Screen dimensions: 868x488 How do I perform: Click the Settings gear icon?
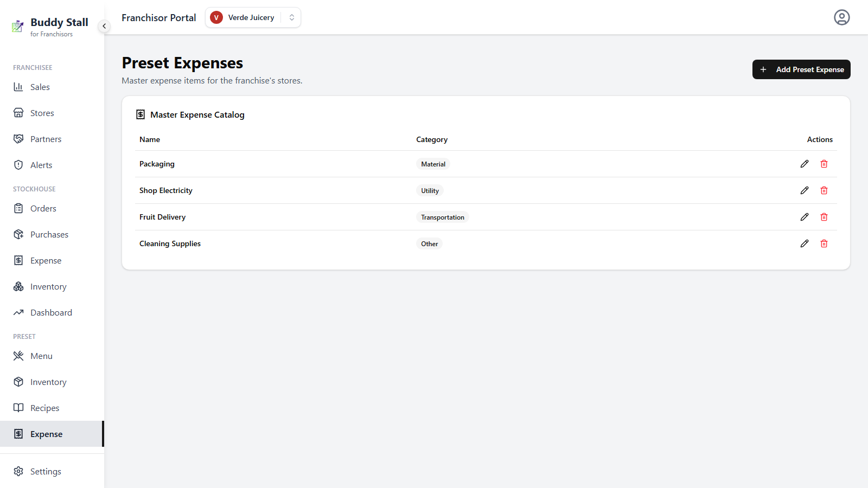click(18, 471)
